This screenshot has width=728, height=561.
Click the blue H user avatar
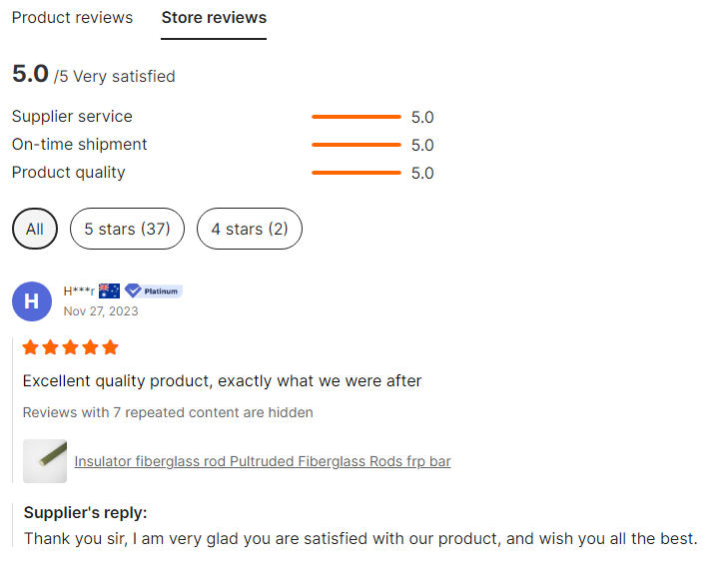(x=32, y=300)
